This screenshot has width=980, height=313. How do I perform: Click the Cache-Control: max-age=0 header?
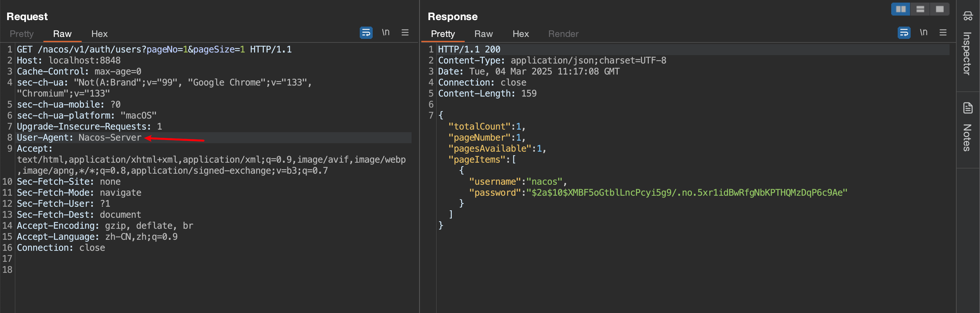79,72
